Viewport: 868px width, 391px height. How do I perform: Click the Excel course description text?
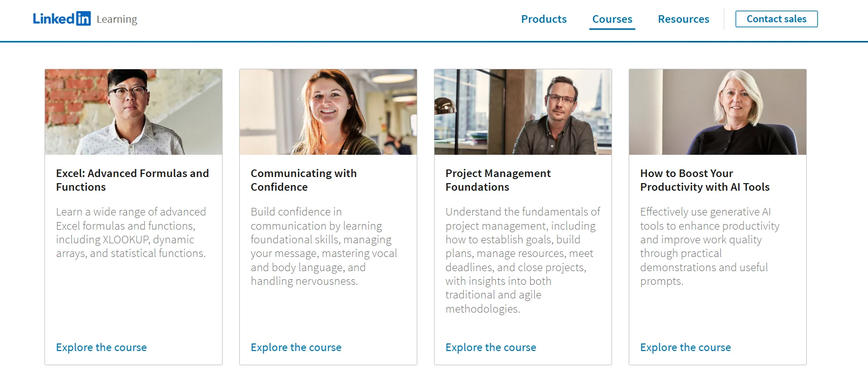click(x=131, y=233)
